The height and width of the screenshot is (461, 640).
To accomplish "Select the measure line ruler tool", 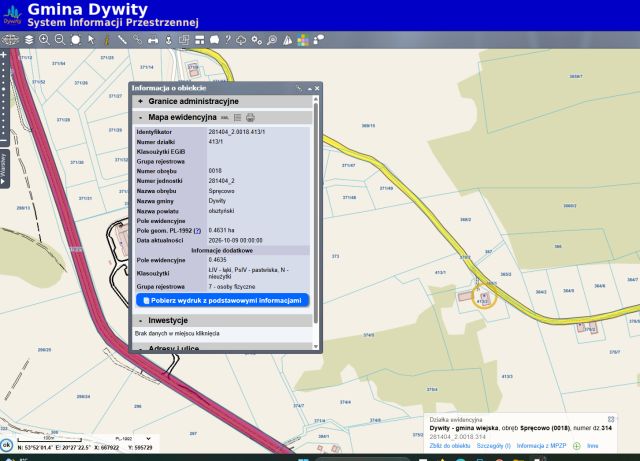I will point(122,40).
